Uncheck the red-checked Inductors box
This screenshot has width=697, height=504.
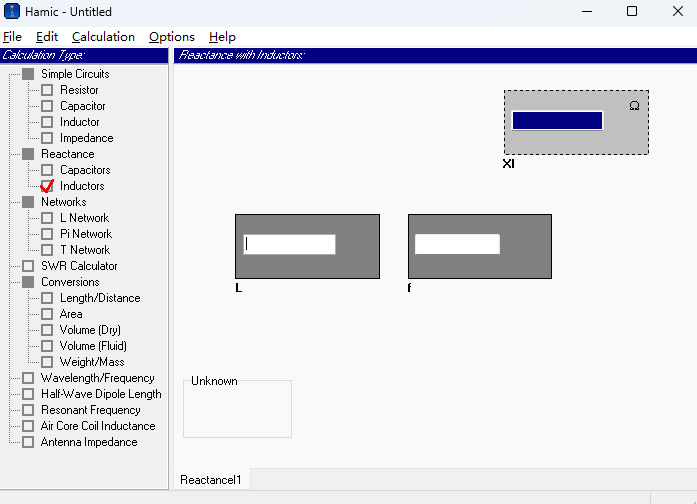(x=47, y=186)
